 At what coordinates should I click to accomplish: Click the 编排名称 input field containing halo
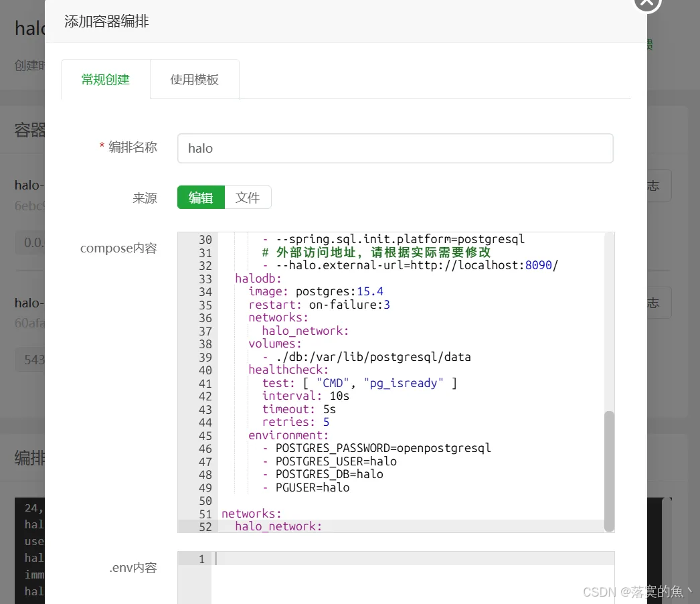coord(395,148)
